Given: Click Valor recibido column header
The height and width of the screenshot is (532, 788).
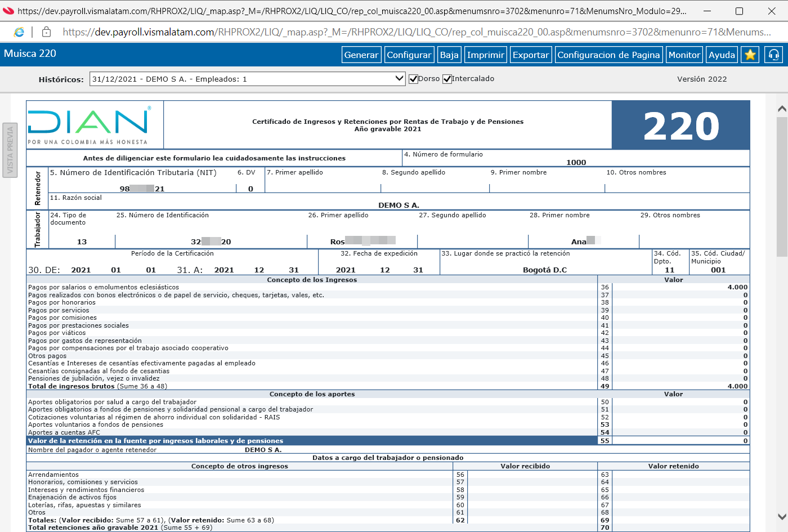Looking at the screenshot, I should pyautogui.click(x=525, y=466).
